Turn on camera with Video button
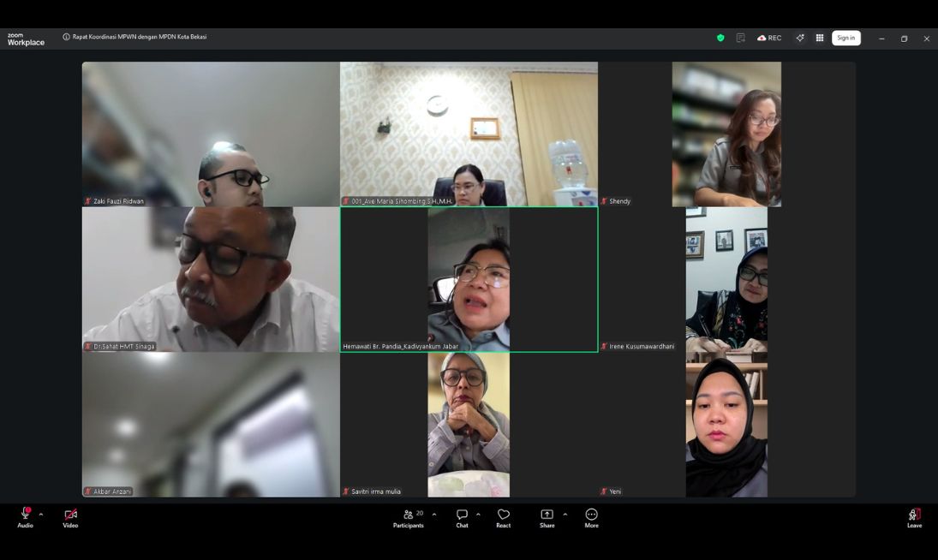 coord(70,516)
